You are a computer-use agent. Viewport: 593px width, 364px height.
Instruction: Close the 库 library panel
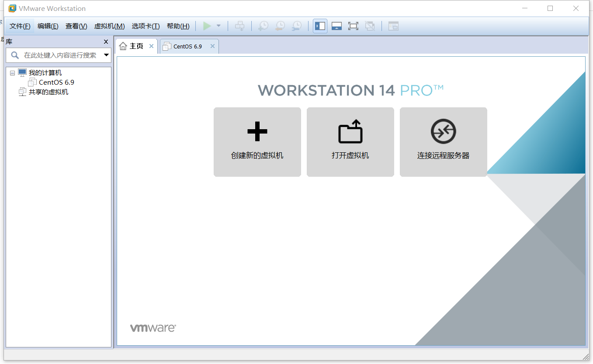106,42
